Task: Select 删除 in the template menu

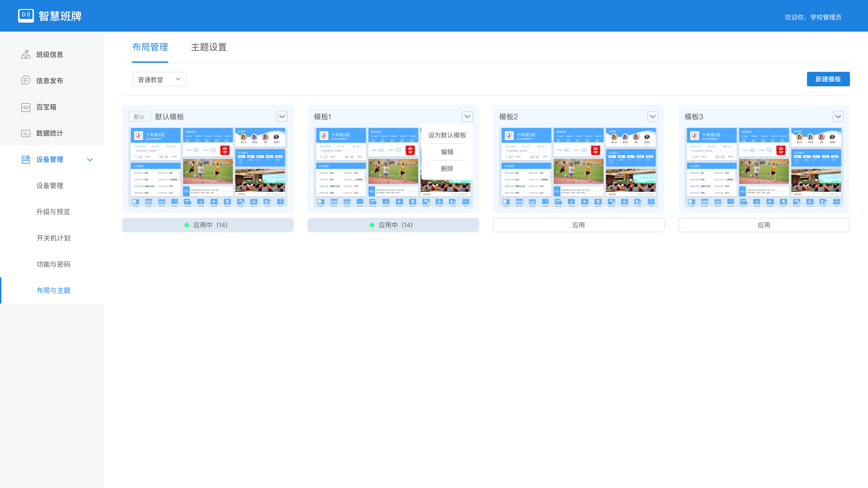Action: tap(447, 168)
